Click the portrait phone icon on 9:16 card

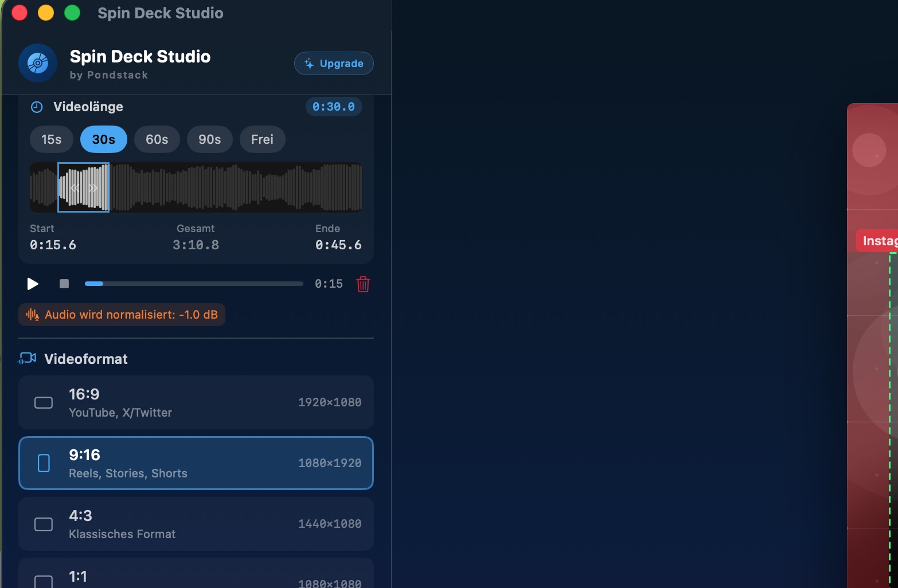44,463
